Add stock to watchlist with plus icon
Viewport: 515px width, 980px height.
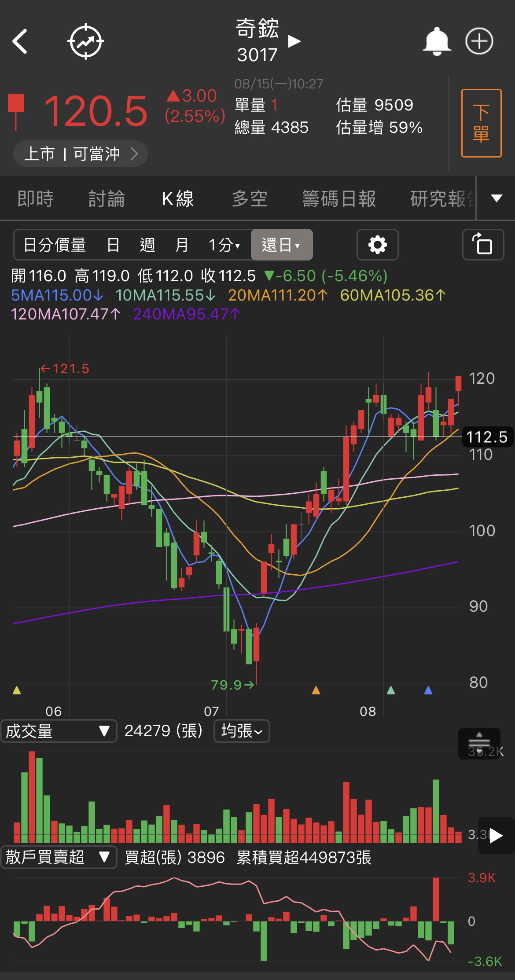pyautogui.click(x=479, y=42)
